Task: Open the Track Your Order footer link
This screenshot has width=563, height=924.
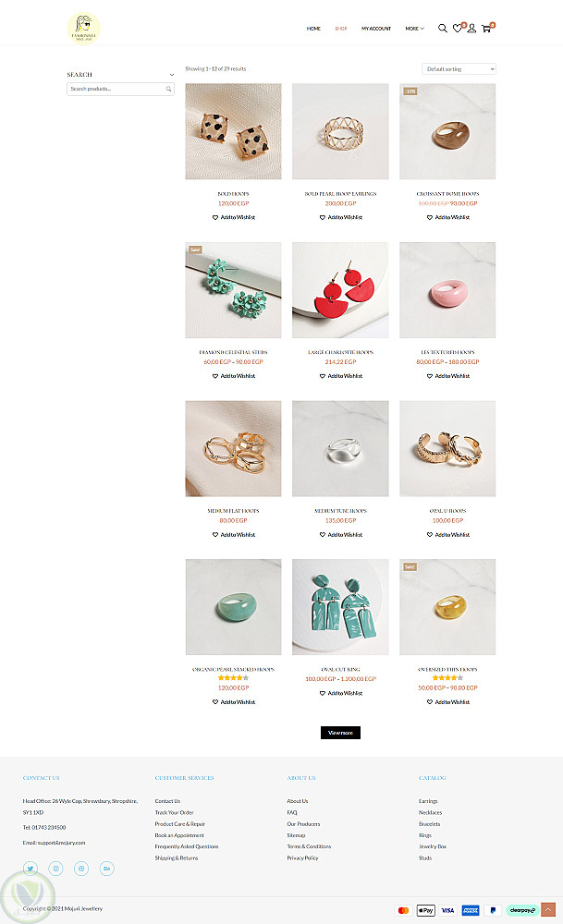Action: [174, 812]
